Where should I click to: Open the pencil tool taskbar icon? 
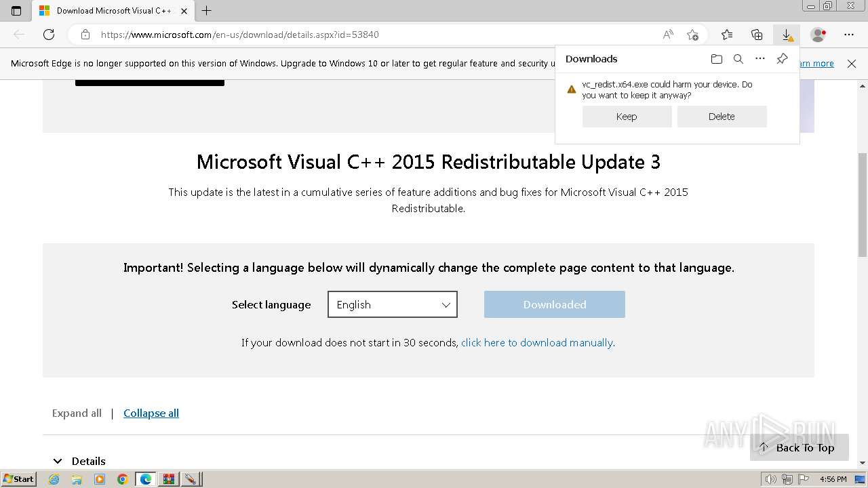191,479
